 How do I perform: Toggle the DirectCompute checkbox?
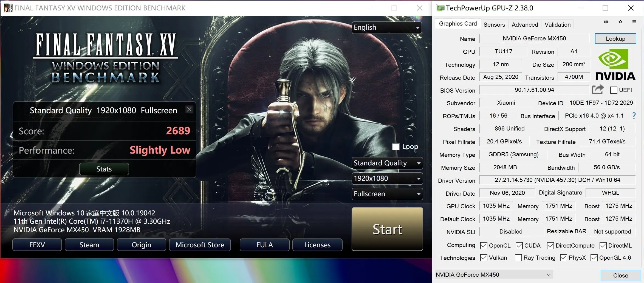coord(550,246)
